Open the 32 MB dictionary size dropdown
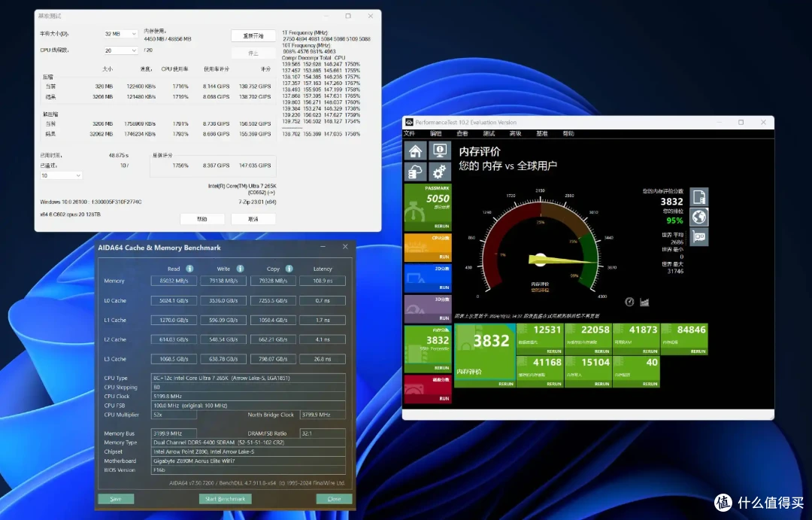The image size is (812, 520). (120, 34)
